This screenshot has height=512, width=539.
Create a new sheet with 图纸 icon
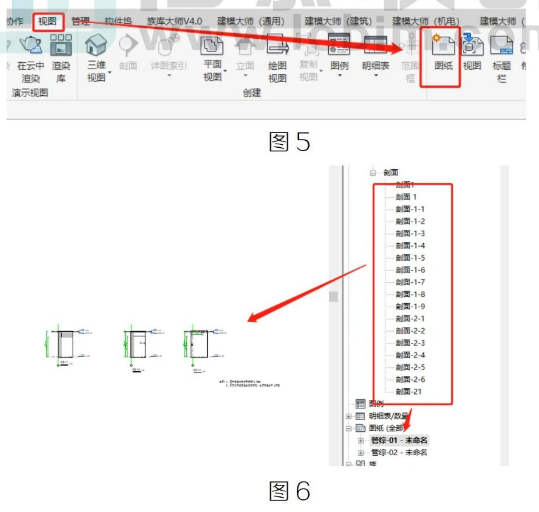(x=443, y=44)
